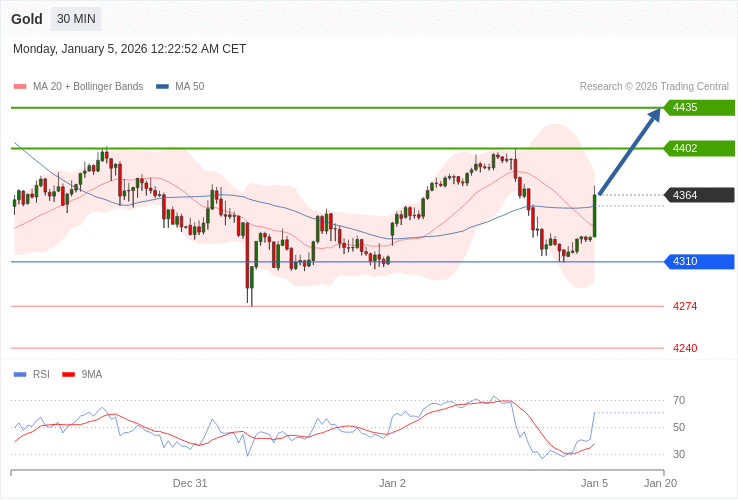738x500 pixels.
Task: Click the red 4274 support level label
Action: pyautogui.click(x=685, y=306)
